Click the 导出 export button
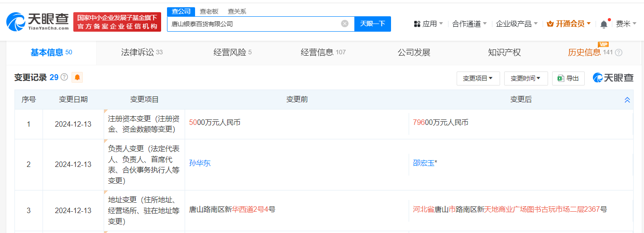This screenshot has width=644, height=233. click(568, 78)
